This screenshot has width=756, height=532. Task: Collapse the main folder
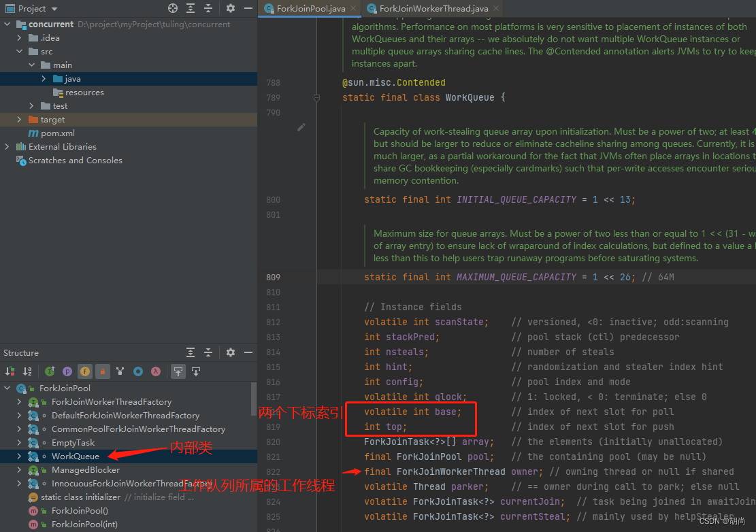31,65
